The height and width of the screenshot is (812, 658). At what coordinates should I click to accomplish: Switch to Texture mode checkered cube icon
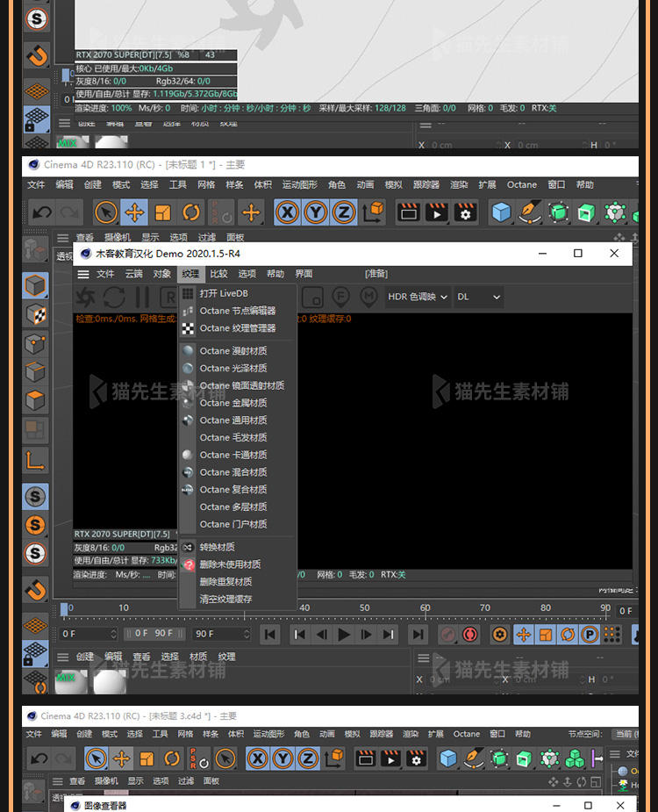[35, 314]
